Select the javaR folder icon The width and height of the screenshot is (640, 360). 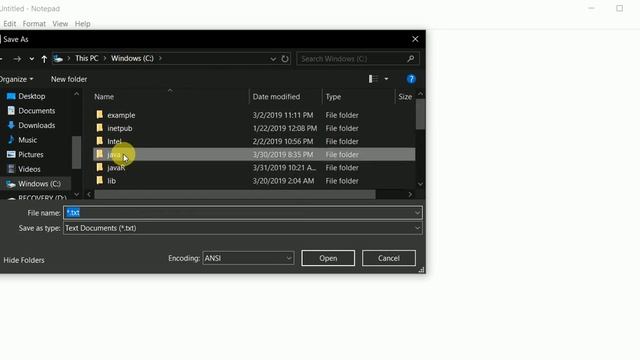(100, 167)
